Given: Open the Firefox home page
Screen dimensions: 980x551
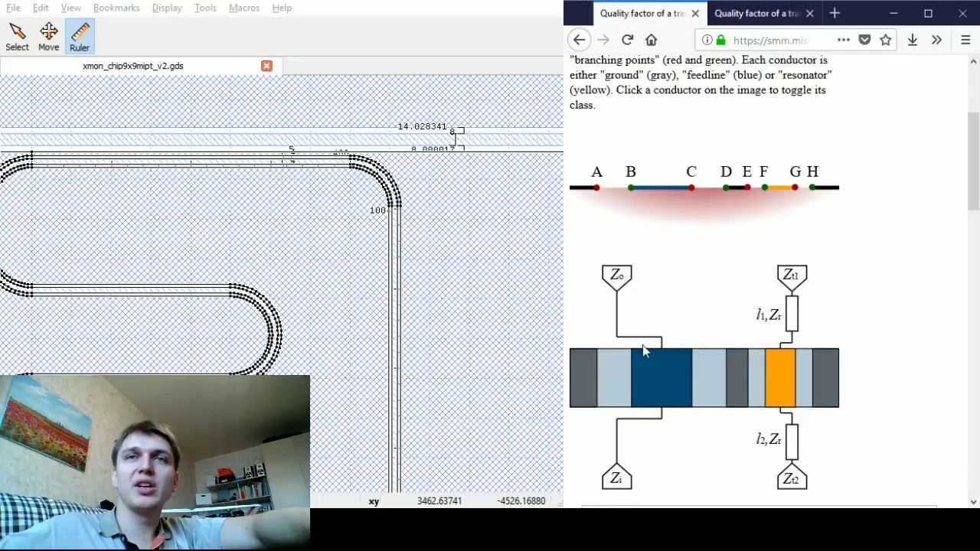Looking at the screenshot, I should tap(652, 40).
